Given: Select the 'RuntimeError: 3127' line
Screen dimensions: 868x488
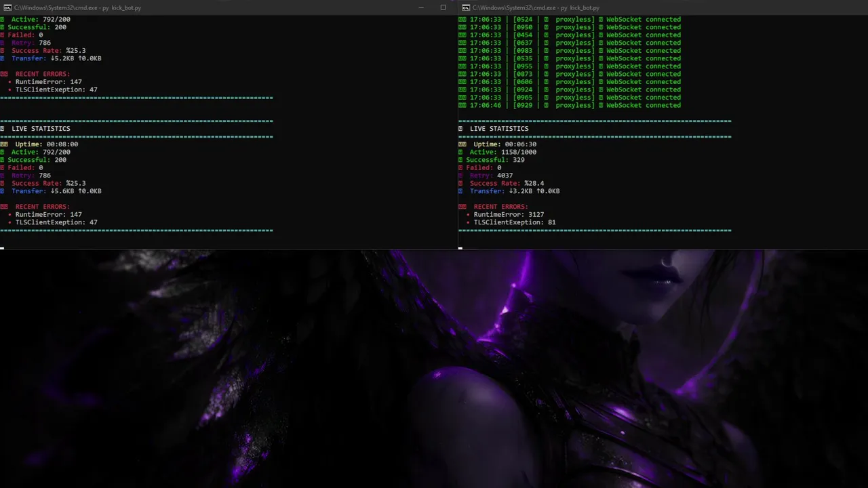Looking at the screenshot, I should (505, 214).
